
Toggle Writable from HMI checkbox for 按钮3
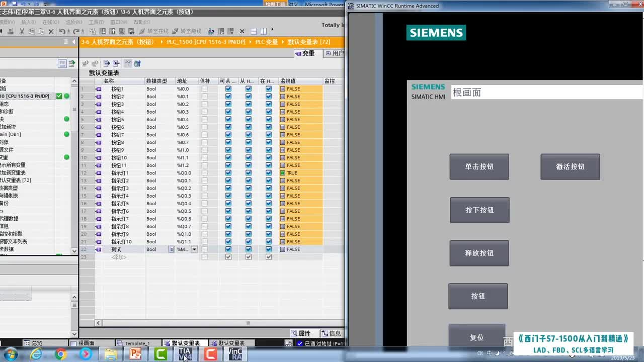click(x=248, y=104)
